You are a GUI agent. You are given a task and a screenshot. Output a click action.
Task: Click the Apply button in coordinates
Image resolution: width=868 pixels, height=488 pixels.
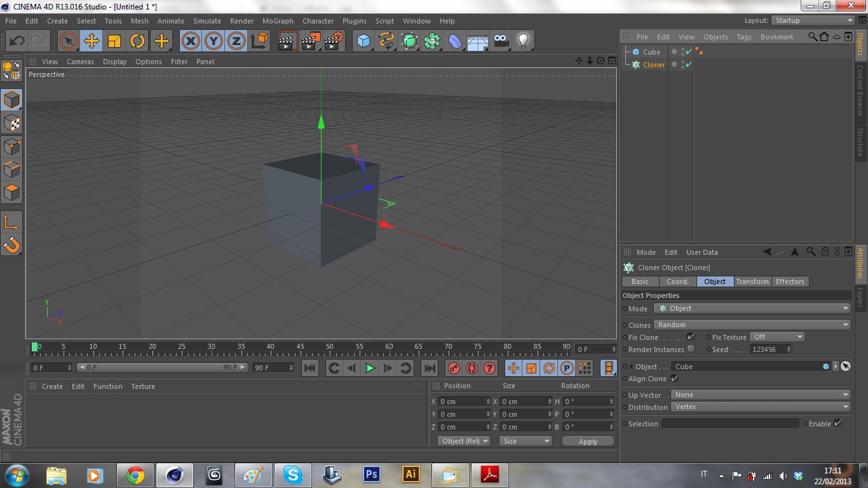coord(588,442)
